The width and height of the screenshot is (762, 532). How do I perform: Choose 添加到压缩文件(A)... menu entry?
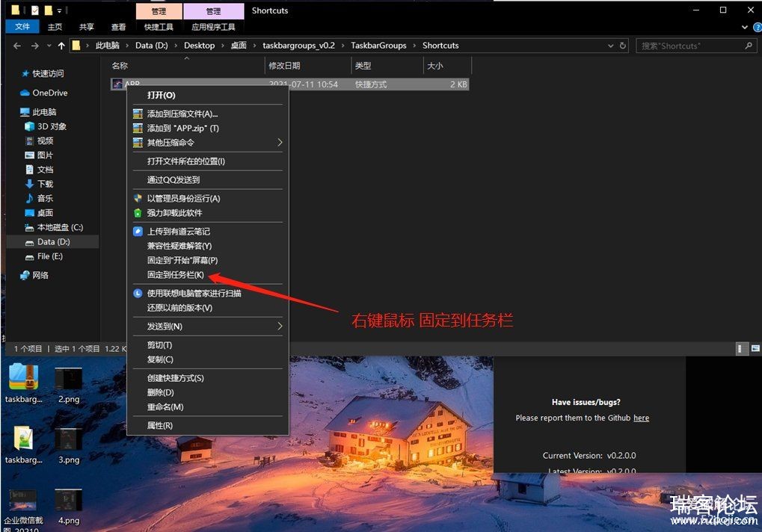click(207, 114)
